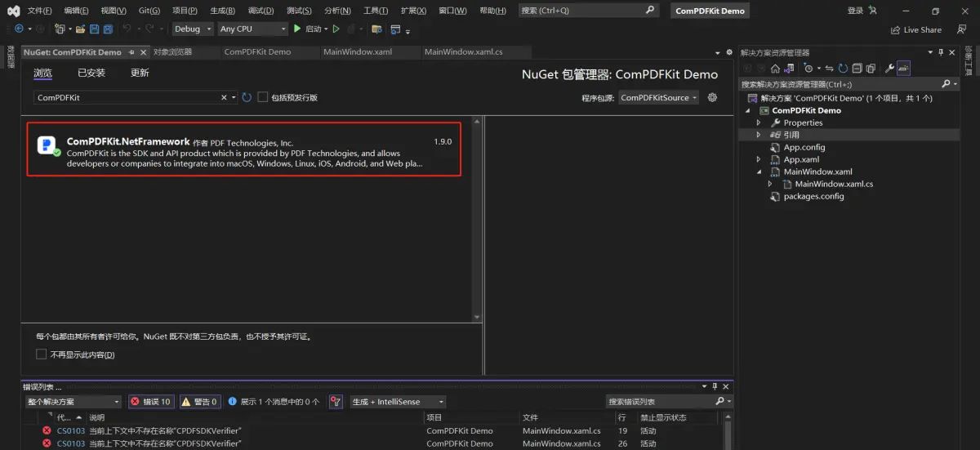
Task: Open the Debug configuration dropdown
Action: pyautogui.click(x=193, y=29)
